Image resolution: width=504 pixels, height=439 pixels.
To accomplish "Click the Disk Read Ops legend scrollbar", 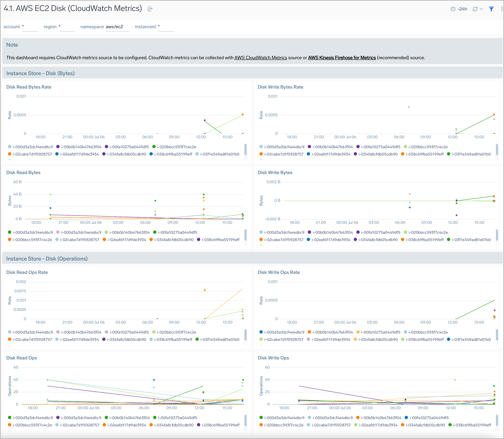I will tap(245, 421).
